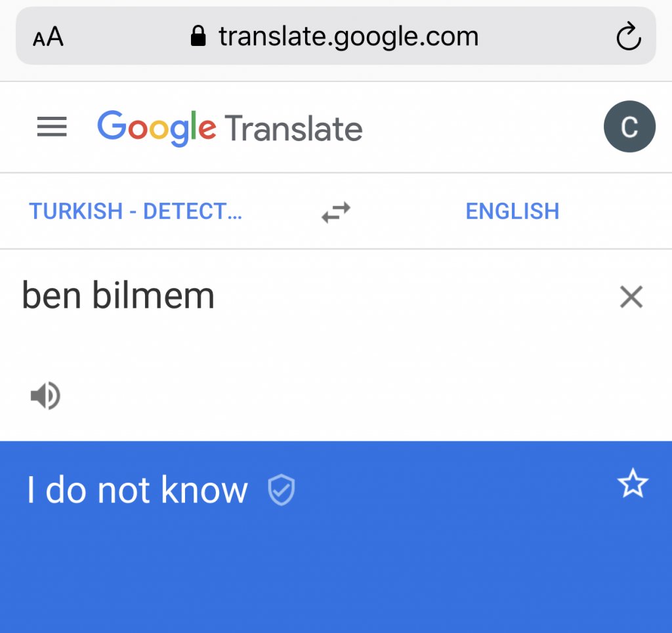Click the gray Translate word in header
Viewport: 672px width, 633px height.
coord(293,129)
